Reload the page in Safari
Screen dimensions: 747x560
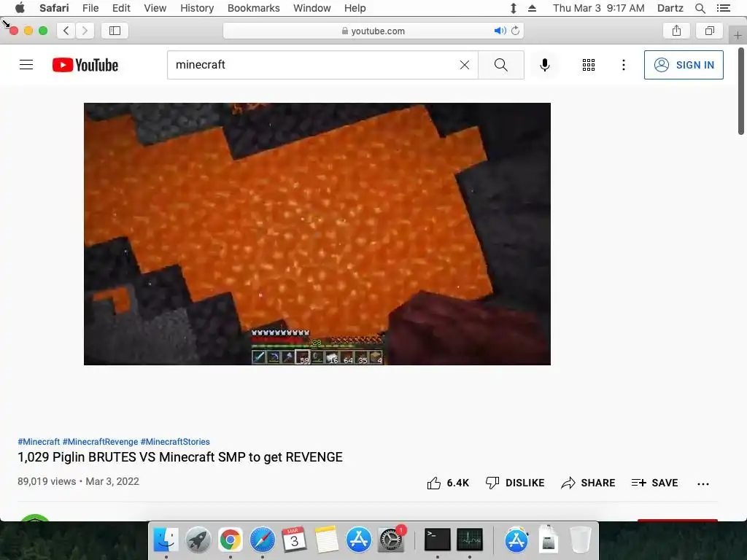click(x=515, y=31)
